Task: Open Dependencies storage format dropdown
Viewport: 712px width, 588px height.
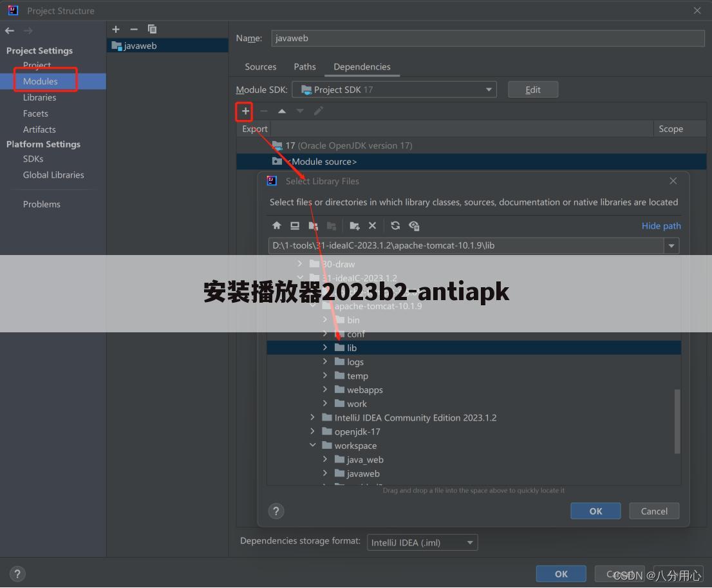Action: (x=422, y=542)
